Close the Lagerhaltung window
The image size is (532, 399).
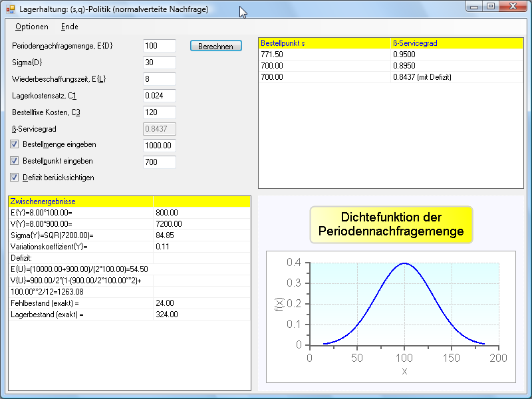(513, 7)
